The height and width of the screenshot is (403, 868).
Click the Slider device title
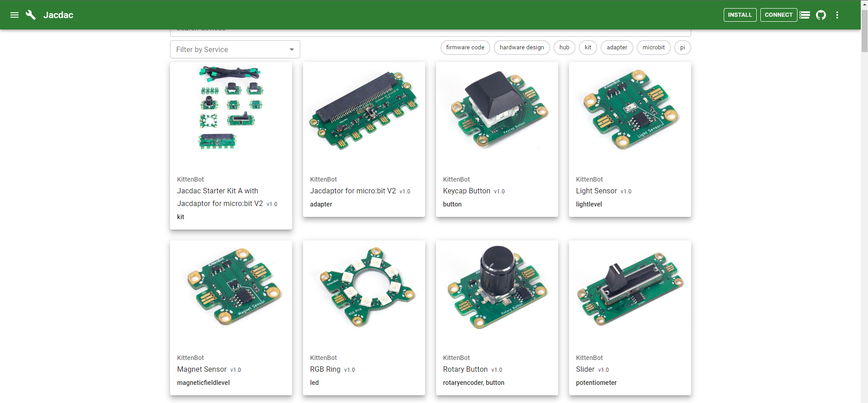pyautogui.click(x=585, y=369)
